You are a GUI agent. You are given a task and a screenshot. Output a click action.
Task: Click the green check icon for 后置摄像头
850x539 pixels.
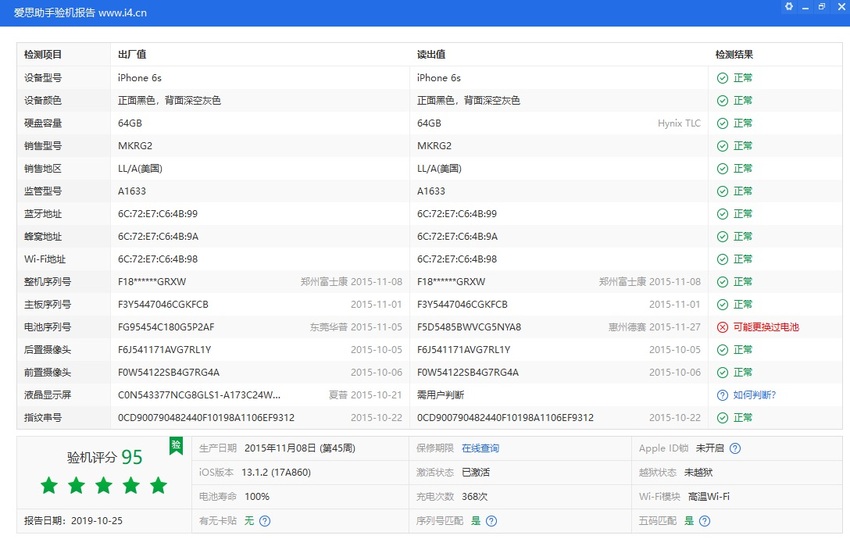click(722, 350)
